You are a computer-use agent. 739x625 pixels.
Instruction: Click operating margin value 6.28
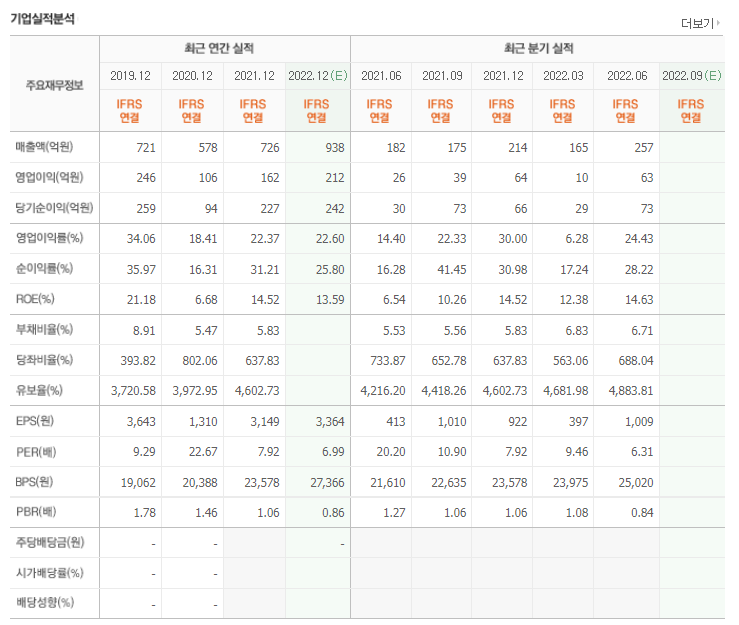pyautogui.click(x=577, y=239)
